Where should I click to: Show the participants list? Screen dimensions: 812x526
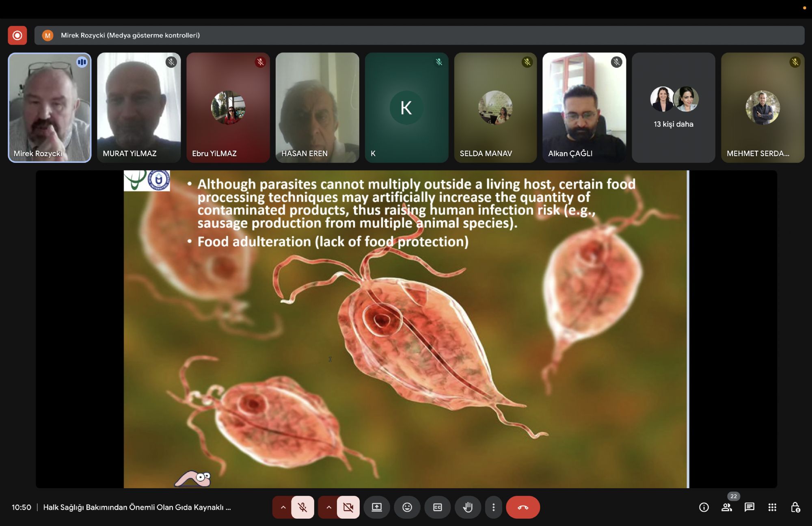[x=726, y=507]
